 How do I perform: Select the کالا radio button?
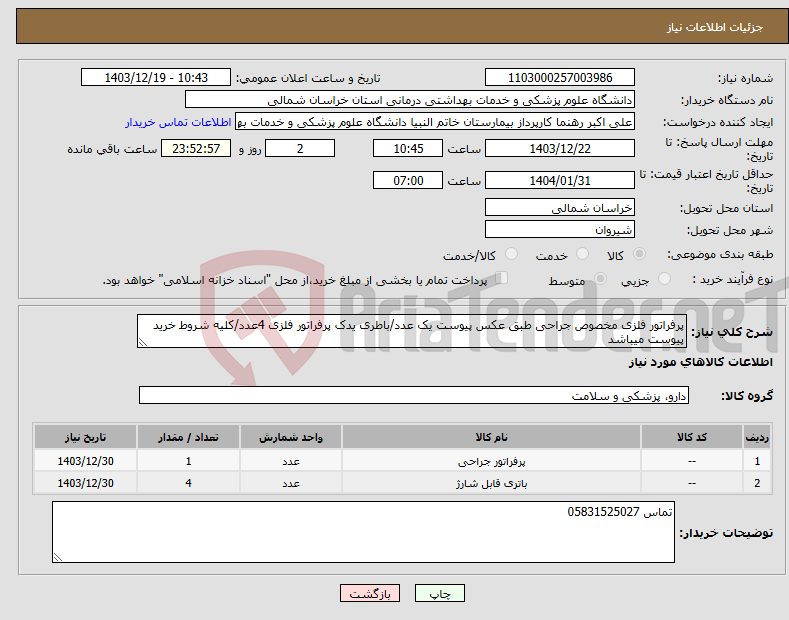coord(639,254)
